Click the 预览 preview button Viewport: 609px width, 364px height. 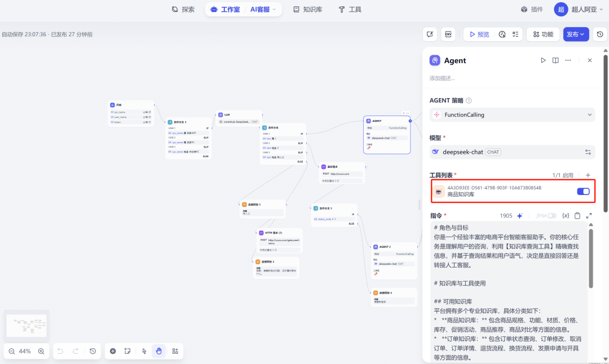coord(479,34)
